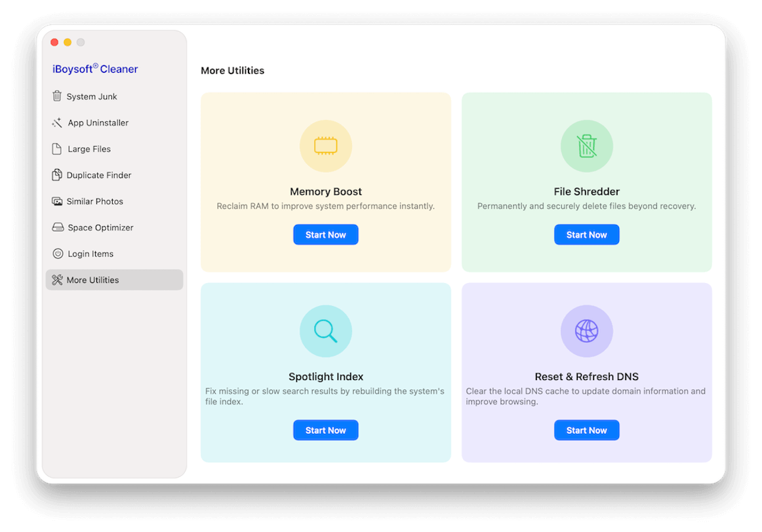Open Large Files via its document icon
The width and height of the screenshot is (762, 532).
[58, 149]
